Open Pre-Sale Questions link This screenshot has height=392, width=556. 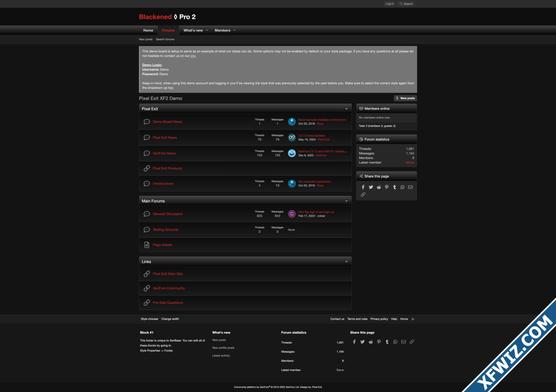168,303
